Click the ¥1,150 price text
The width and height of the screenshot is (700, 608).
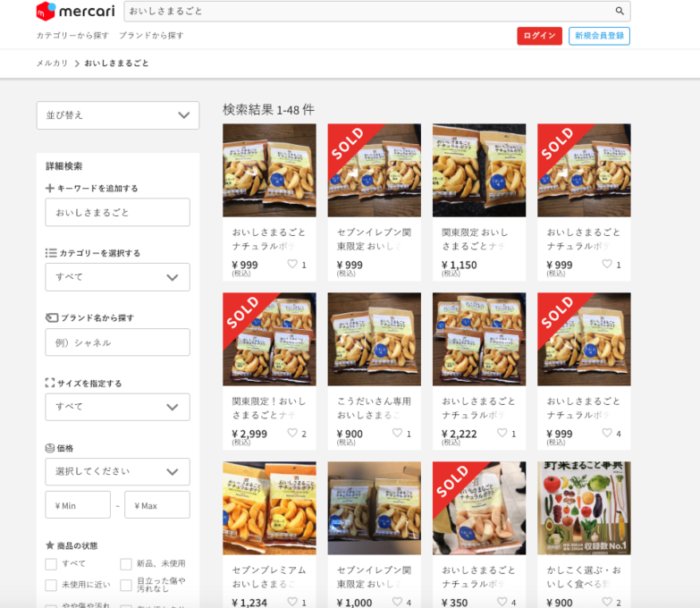coord(460,266)
